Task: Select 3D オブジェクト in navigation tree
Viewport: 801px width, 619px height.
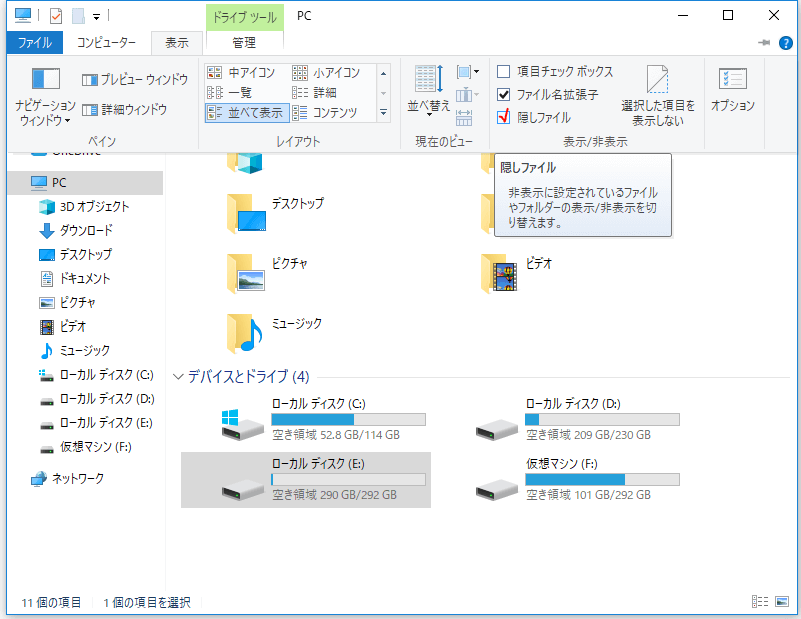Action: [x=85, y=207]
